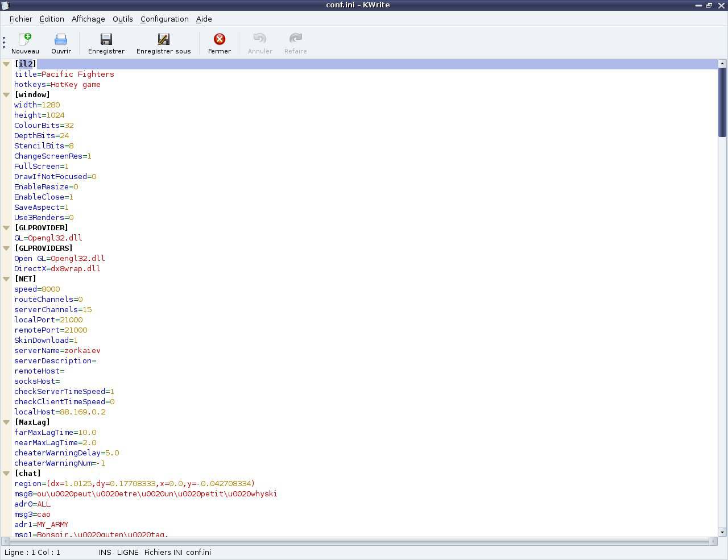
Task: Click the serverName=zorkaiev line
Action: pyautogui.click(x=57, y=351)
